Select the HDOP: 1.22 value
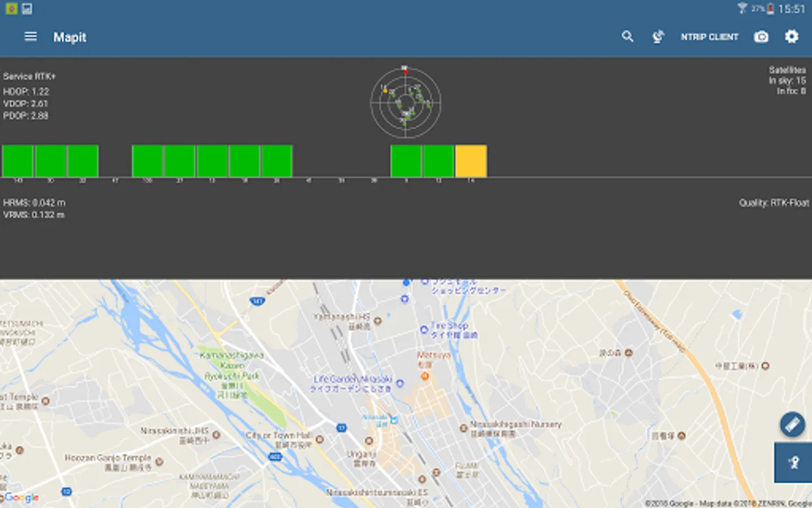Image resolution: width=812 pixels, height=508 pixels. [x=26, y=91]
